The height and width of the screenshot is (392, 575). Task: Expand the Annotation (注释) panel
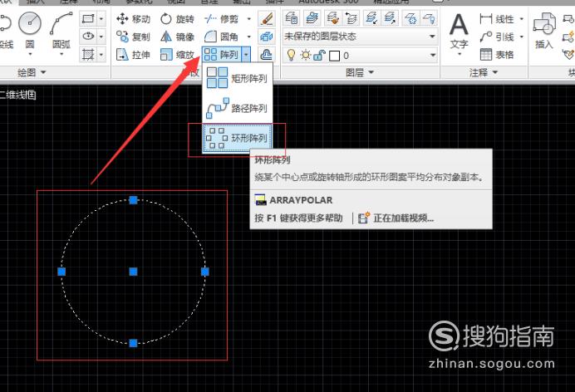[484, 72]
